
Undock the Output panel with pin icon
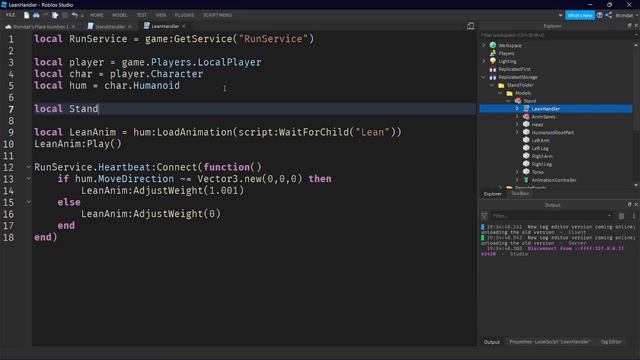coord(629,204)
